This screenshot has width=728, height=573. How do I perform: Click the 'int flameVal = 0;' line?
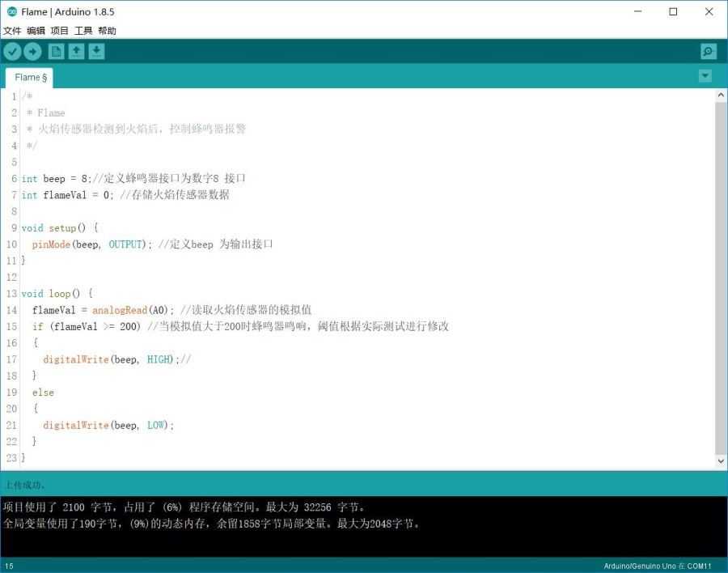coord(67,195)
